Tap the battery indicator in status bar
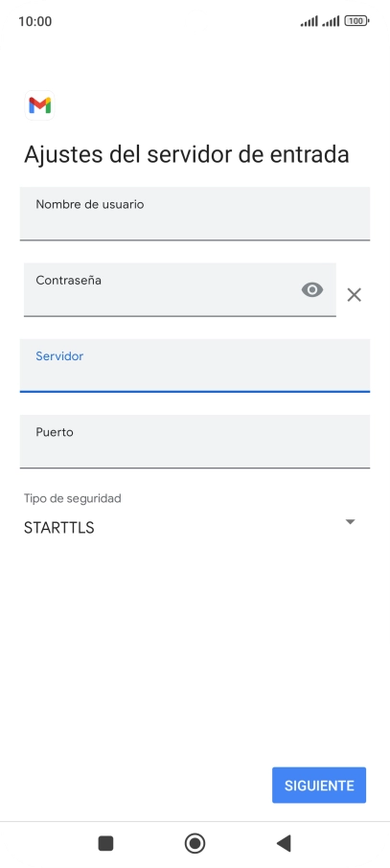 point(356,21)
